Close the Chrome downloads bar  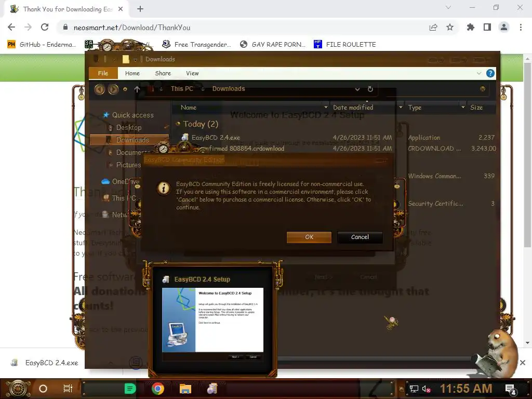click(x=523, y=363)
